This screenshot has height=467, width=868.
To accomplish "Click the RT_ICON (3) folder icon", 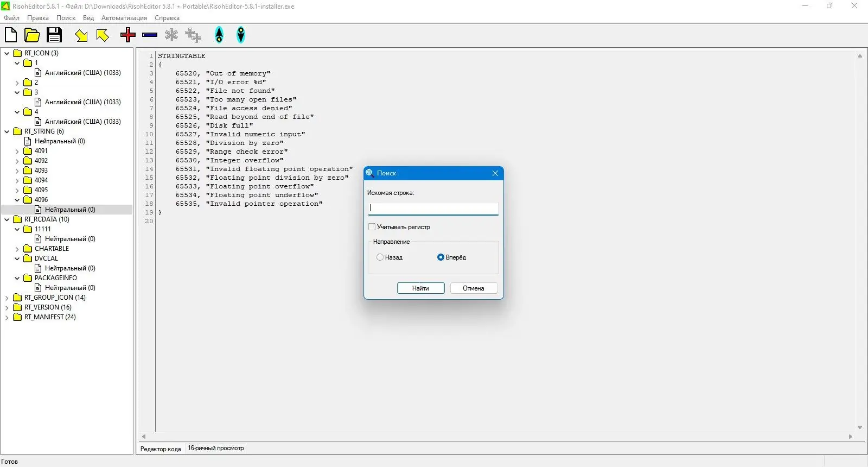I will click(x=17, y=53).
